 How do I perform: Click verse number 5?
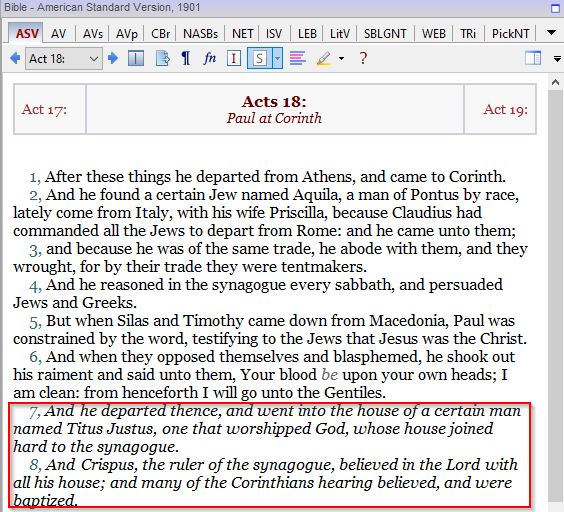coord(35,321)
